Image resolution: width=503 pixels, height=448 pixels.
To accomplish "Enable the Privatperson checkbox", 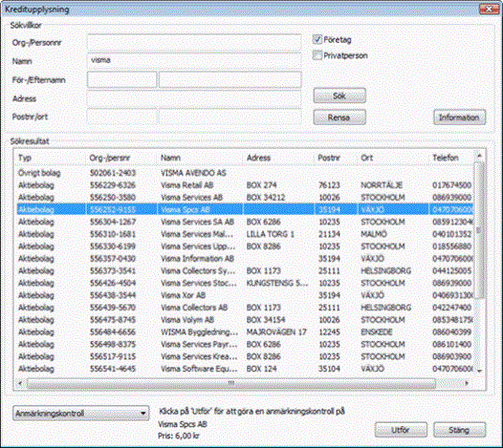I will coord(317,55).
